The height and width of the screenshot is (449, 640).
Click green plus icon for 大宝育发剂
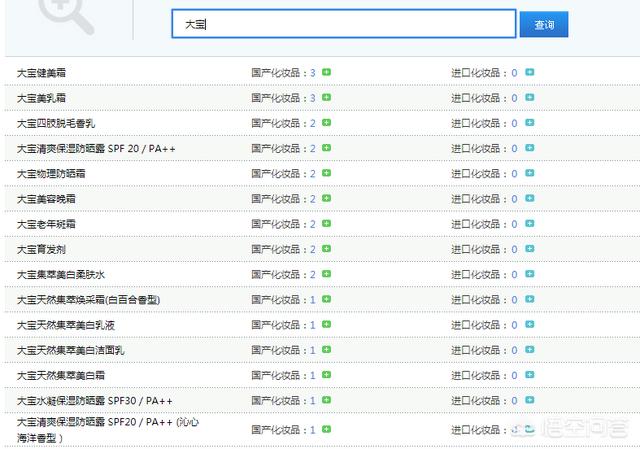tap(326, 249)
